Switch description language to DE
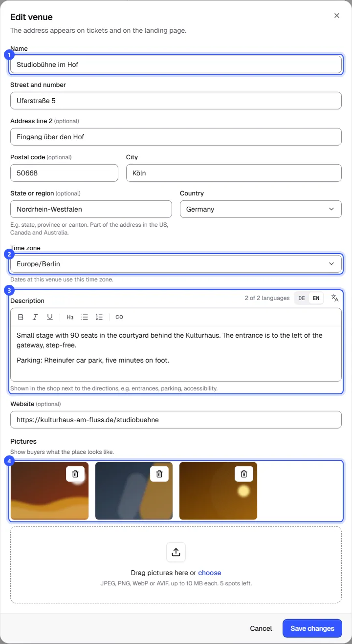Image resolution: width=352 pixels, height=644 pixels. point(302,298)
